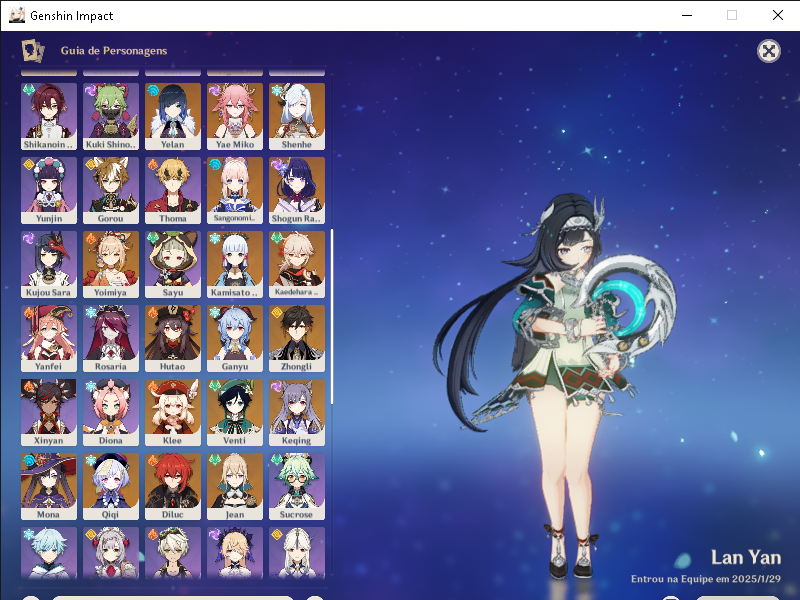This screenshot has width=800, height=600.
Task: Select the Keqing character card
Action: point(297,412)
